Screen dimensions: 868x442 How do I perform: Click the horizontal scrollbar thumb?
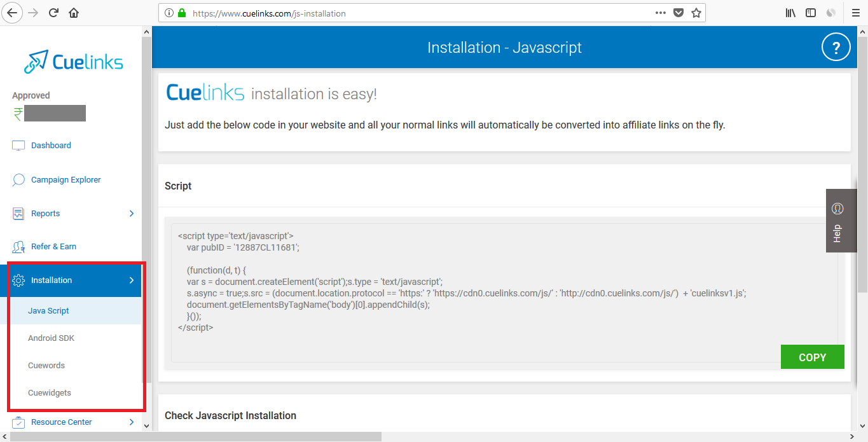(196, 437)
